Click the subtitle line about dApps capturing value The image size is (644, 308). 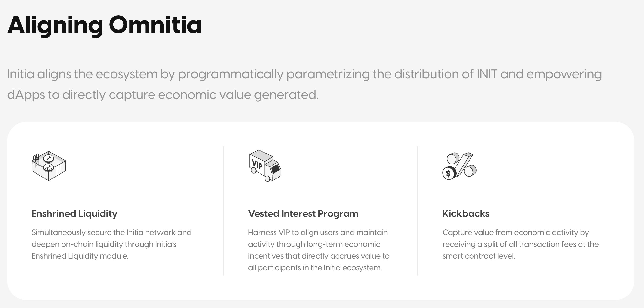click(x=162, y=95)
